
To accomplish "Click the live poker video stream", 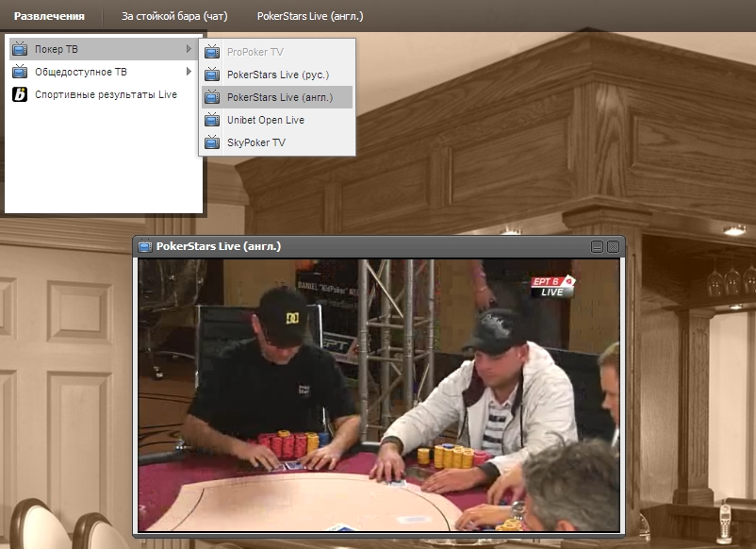I will coord(379,395).
